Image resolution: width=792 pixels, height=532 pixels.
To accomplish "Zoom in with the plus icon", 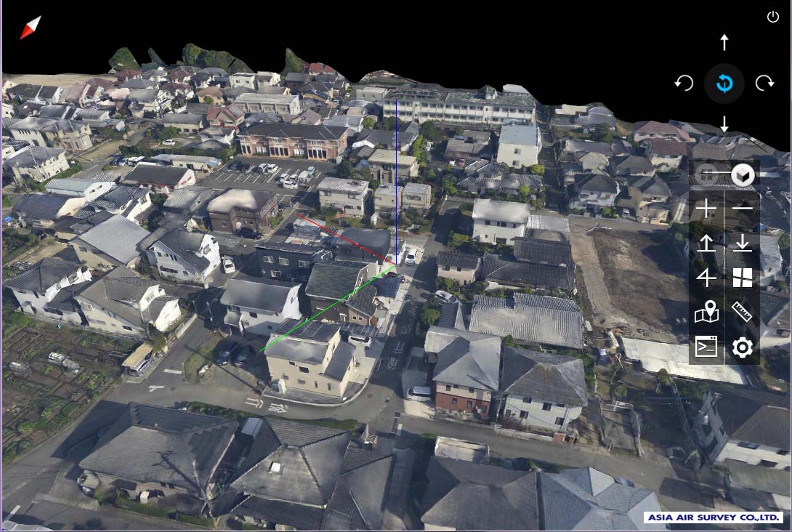I will pyautogui.click(x=706, y=208).
